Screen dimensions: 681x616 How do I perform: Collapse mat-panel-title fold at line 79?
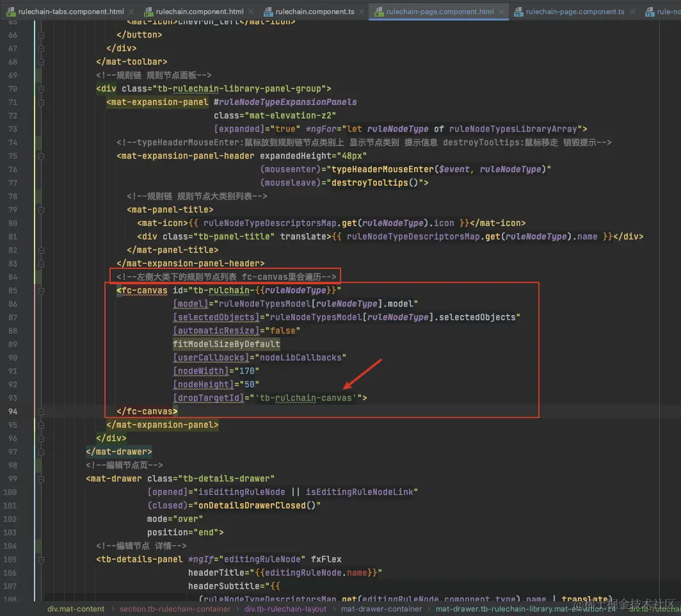pyautogui.click(x=41, y=210)
